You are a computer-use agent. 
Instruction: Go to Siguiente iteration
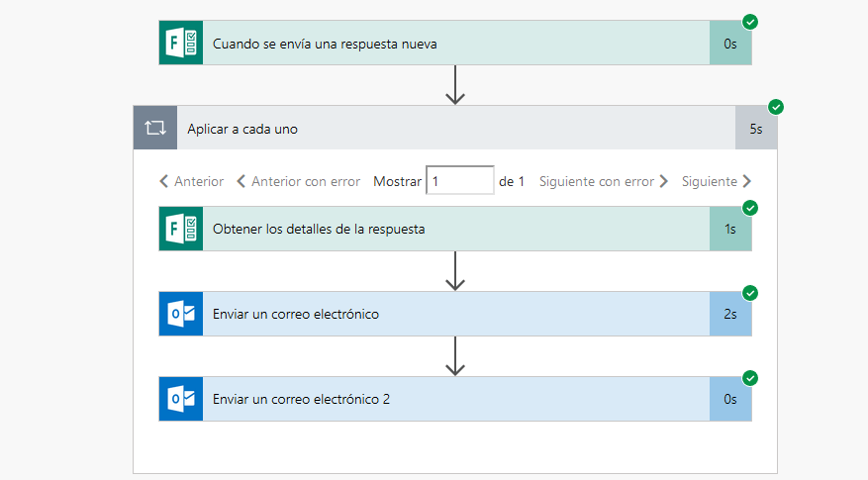[x=717, y=181]
